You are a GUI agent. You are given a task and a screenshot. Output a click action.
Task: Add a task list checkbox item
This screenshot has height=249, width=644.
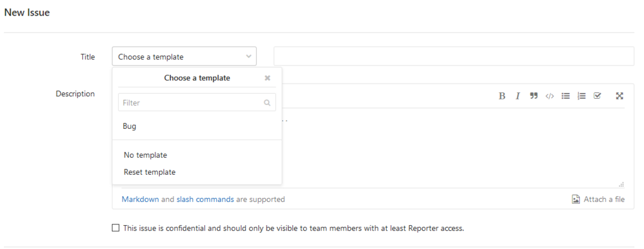pos(597,96)
